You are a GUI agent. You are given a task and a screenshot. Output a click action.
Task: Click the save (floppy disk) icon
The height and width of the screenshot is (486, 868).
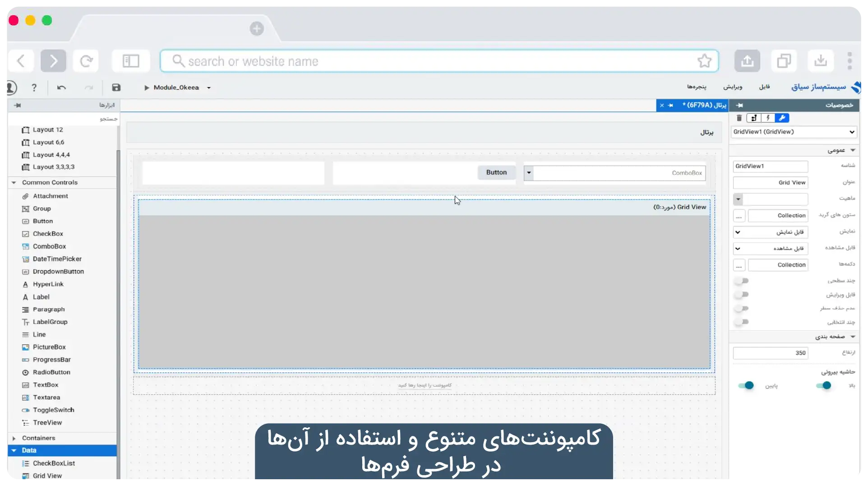click(x=116, y=88)
